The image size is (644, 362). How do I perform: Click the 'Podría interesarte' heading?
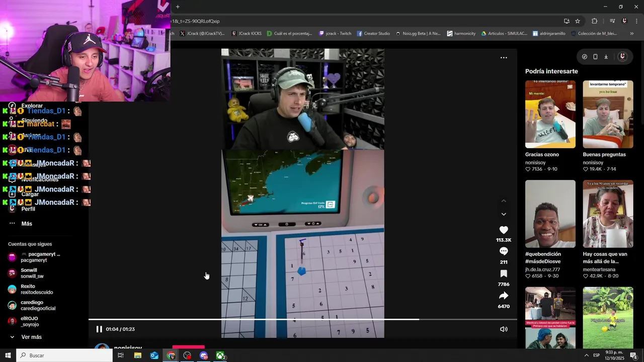pos(551,71)
